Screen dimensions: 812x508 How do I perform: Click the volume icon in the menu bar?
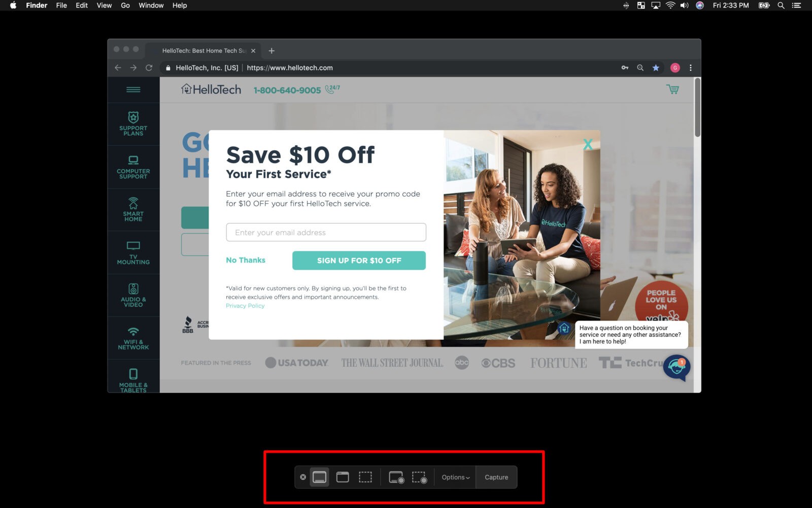pos(685,5)
